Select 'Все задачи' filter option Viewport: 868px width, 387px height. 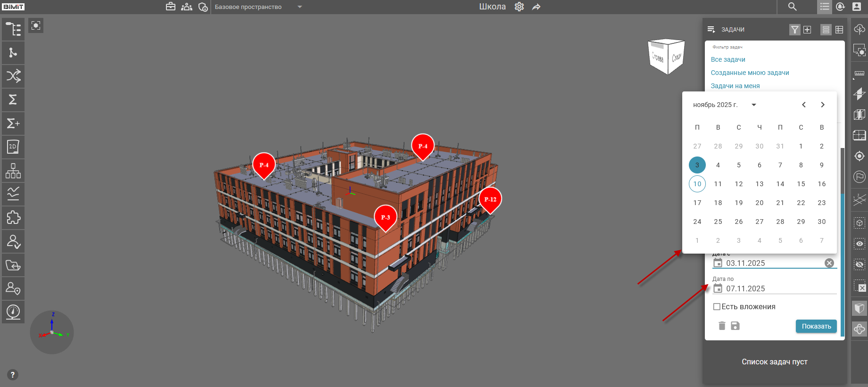pyautogui.click(x=728, y=59)
